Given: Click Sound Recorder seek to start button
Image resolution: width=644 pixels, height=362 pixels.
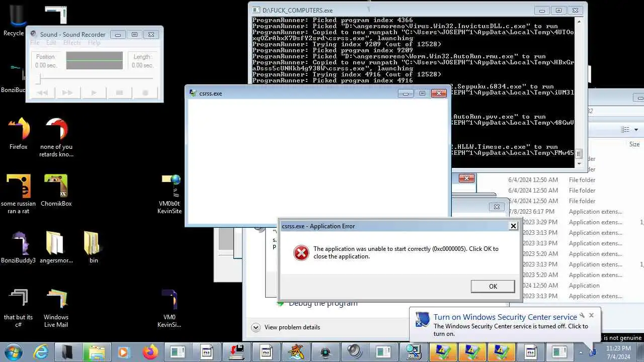Looking at the screenshot, I should pos(43,93).
